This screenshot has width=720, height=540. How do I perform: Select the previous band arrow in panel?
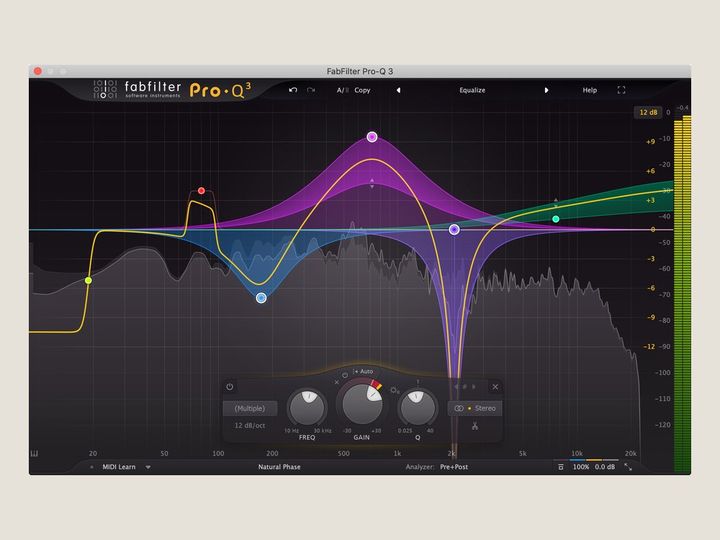456,387
